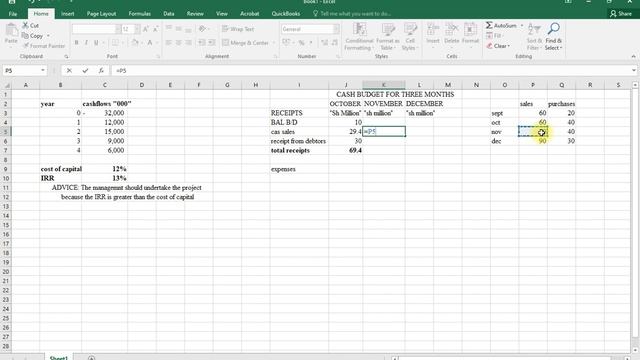Click the Insert cells icon

(433, 30)
